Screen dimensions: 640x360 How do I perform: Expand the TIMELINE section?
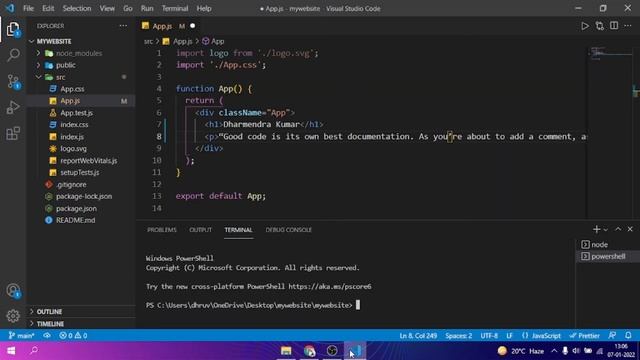[50, 324]
